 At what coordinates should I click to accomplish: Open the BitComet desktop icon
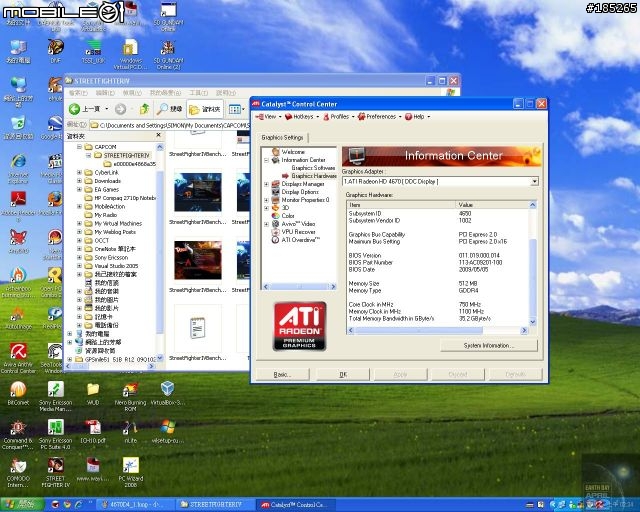pyautogui.click(x=18, y=389)
